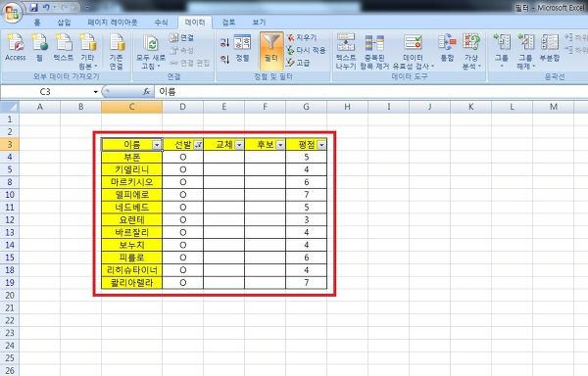Select the cell containing 리히슈타이너
Viewport: 588px width, 376px height.
point(131,270)
